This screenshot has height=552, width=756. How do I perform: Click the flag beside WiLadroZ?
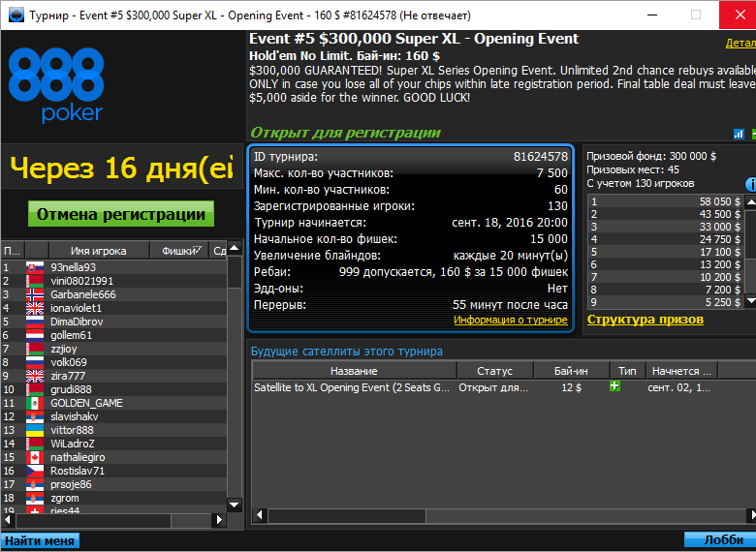click(35, 444)
